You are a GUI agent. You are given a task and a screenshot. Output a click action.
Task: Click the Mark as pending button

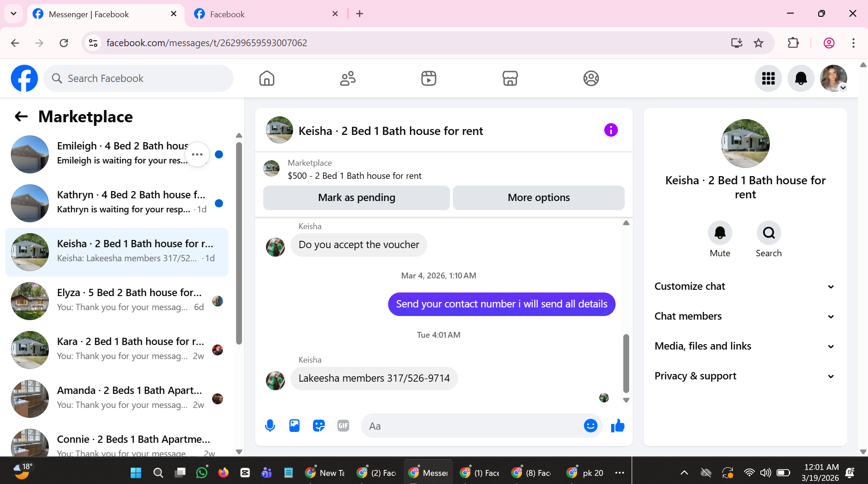356,197
